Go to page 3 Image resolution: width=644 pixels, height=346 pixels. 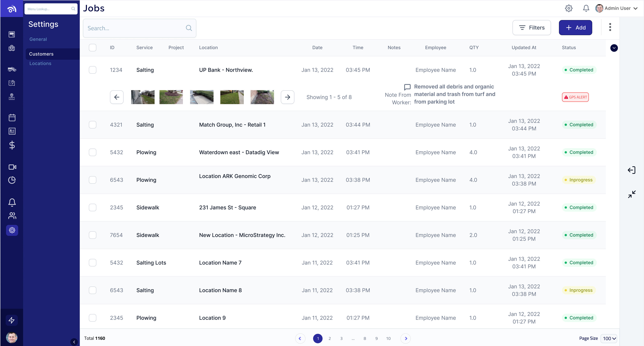click(x=341, y=338)
